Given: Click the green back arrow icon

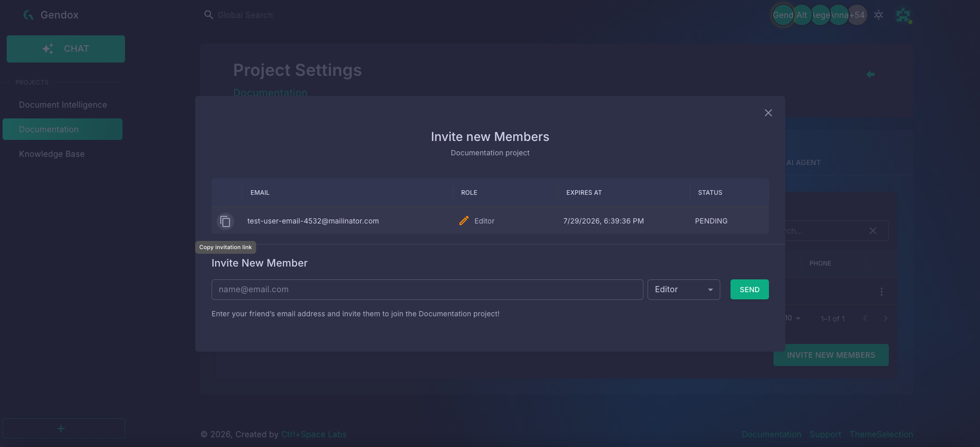Looking at the screenshot, I should pyautogui.click(x=870, y=74).
